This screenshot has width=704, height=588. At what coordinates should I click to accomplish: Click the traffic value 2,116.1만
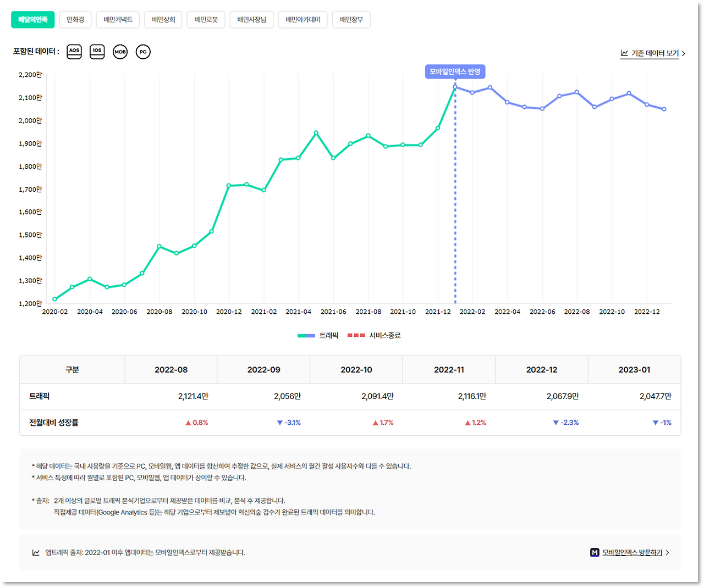pyautogui.click(x=472, y=396)
